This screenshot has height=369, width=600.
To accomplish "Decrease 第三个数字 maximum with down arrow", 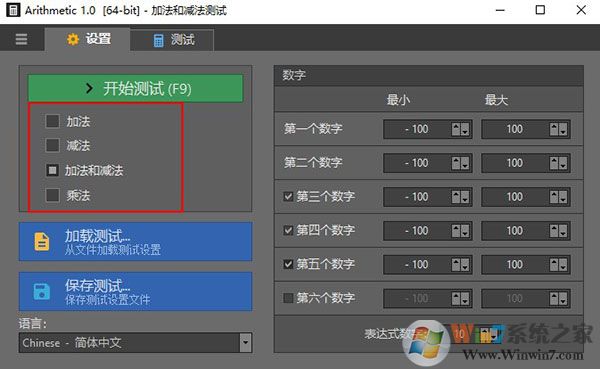I will [563, 197].
